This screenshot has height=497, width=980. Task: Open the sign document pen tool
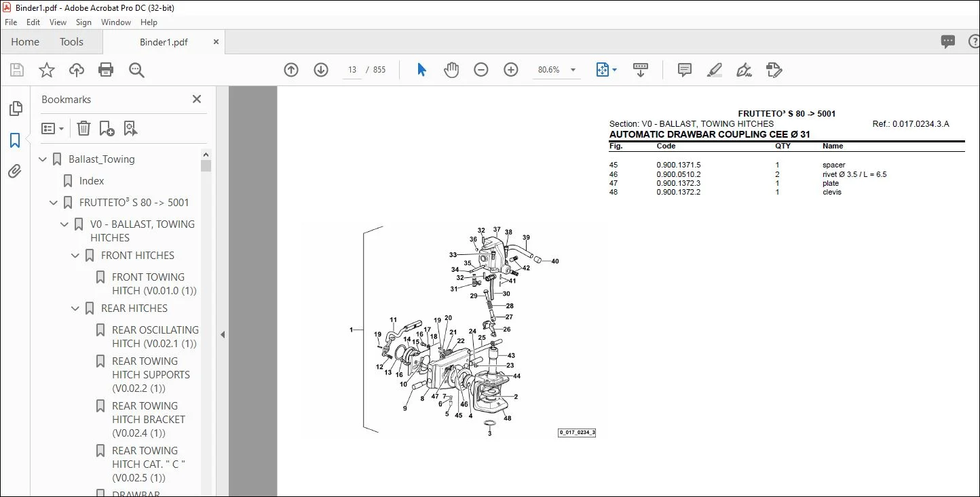745,70
